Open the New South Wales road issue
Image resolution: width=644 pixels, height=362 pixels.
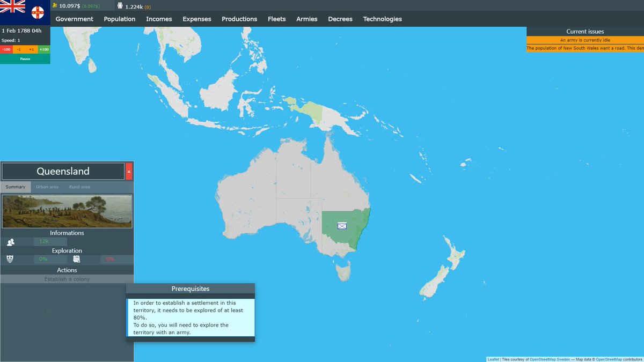click(585, 48)
